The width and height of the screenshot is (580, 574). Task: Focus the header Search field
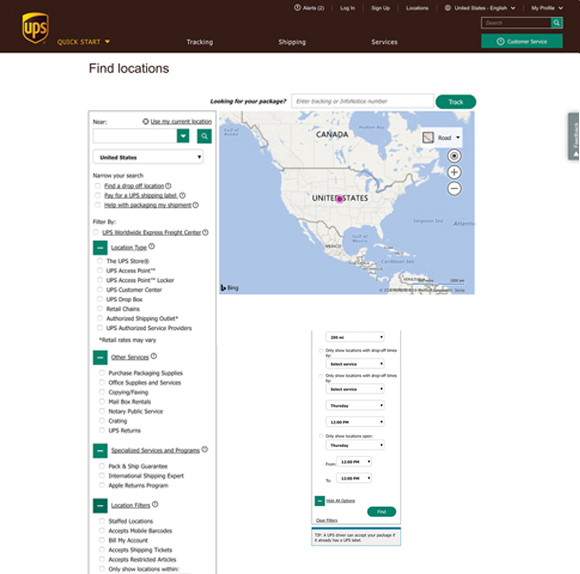tap(516, 23)
